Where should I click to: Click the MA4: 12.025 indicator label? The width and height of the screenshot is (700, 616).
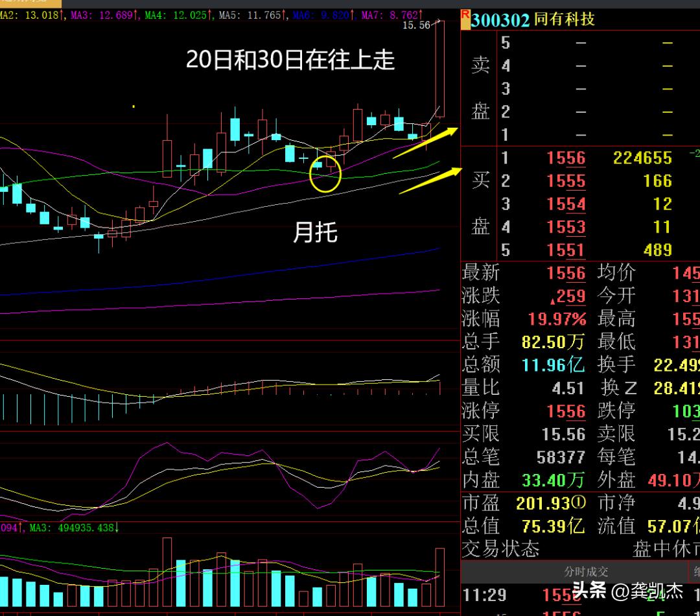click(178, 15)
